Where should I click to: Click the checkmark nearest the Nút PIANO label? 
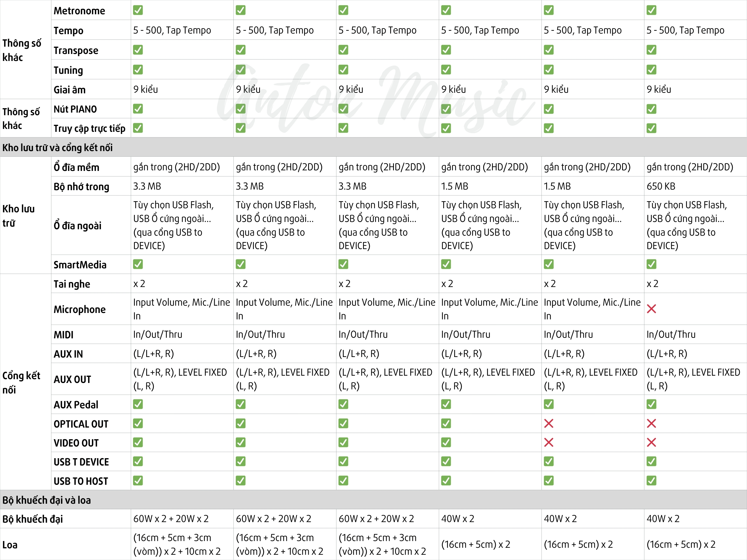tap(138, 109)
